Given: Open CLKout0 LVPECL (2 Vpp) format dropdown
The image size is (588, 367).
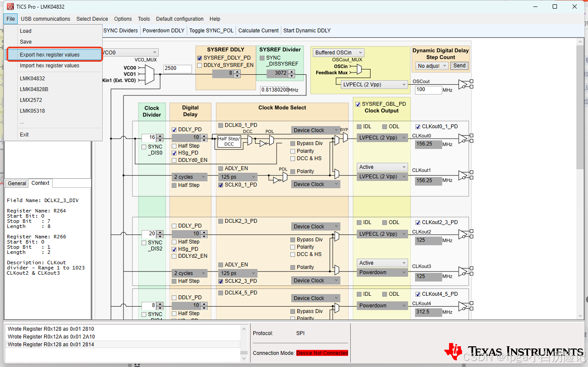Looking at the screenshot, I should coord(382,138).
